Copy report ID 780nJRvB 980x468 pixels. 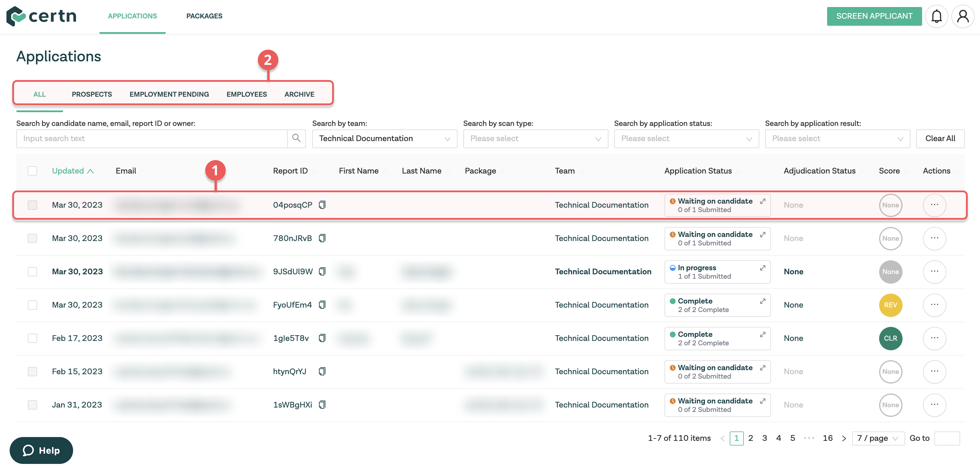pos(322,238)
